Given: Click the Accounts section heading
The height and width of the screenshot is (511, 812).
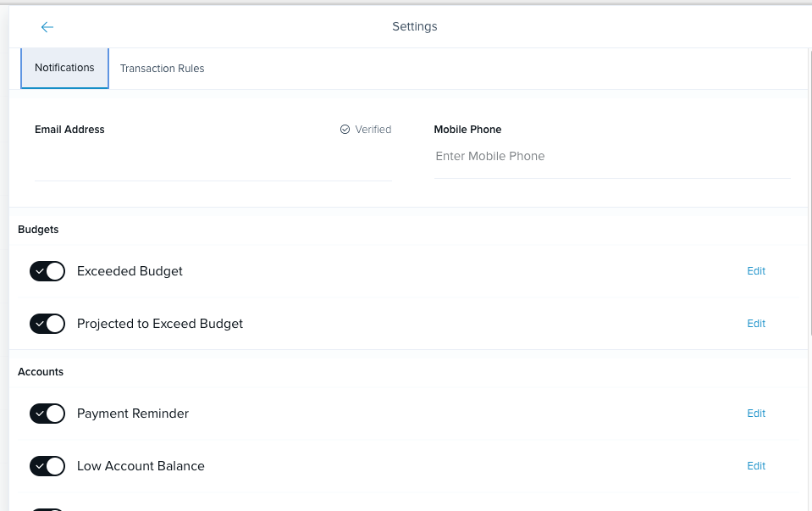Looking at the screenshot, I should tap(41, 372).
